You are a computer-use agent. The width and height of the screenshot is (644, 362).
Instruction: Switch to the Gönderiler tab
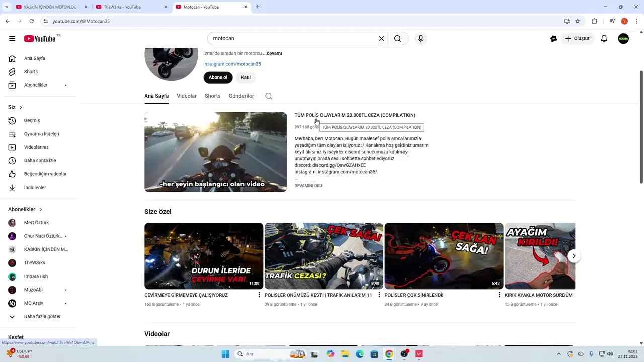tap(242, 96)
